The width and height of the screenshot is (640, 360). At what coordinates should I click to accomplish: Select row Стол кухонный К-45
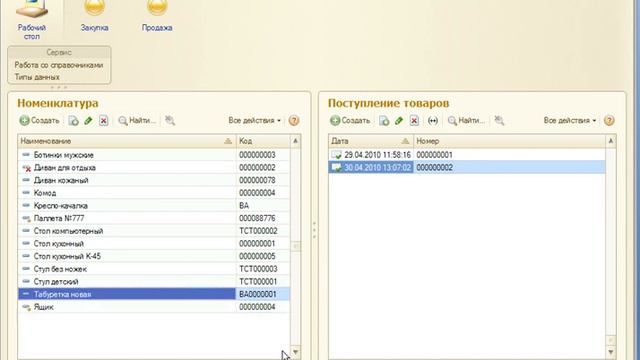(x=154, y=256)
